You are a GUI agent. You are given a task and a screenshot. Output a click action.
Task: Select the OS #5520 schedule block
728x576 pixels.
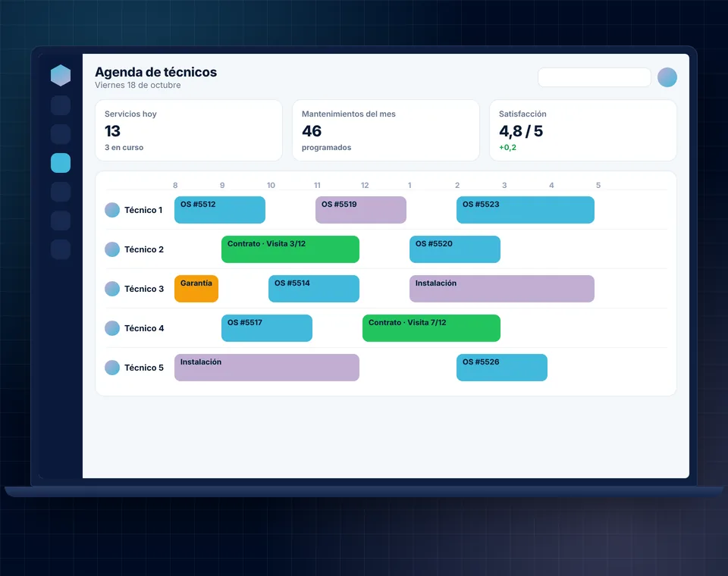click(x=455, y=249)
